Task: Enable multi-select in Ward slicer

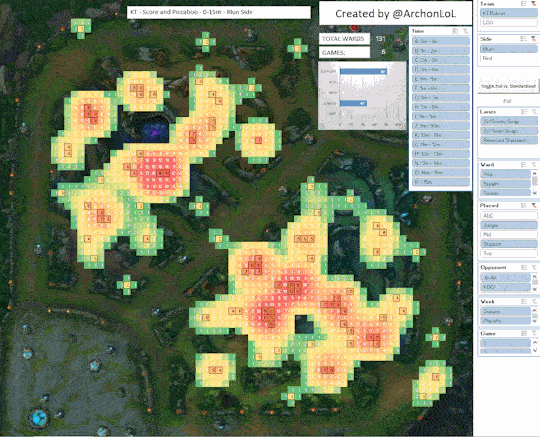Action: tap(524, 165)
